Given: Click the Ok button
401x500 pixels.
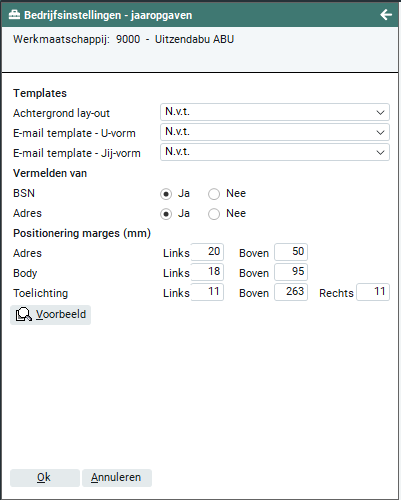Looking at the screenshot, I should tap(45, 478).
